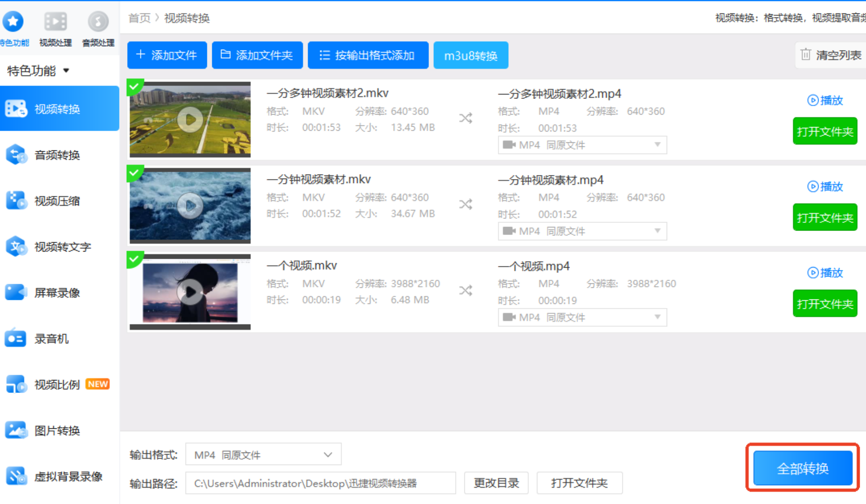
Task: Open 录音机 in the sidebar
Action: coord(60,338)
